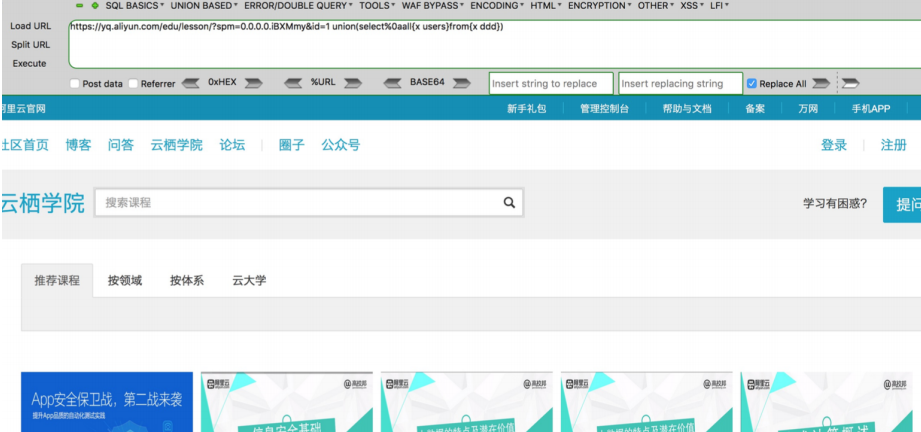The image size is (921, 432).
Task: Click the left arrow before 0xHEX
Action: pyautogui.click(x=190, y=83)
